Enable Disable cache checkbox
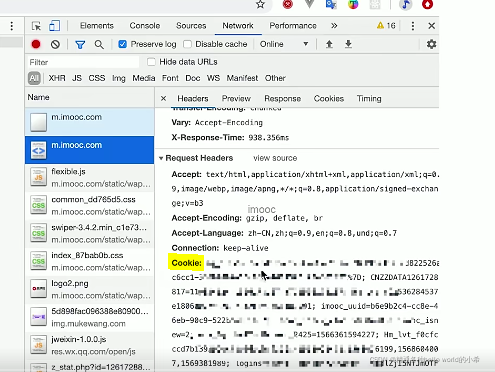 tap(187, 44)
